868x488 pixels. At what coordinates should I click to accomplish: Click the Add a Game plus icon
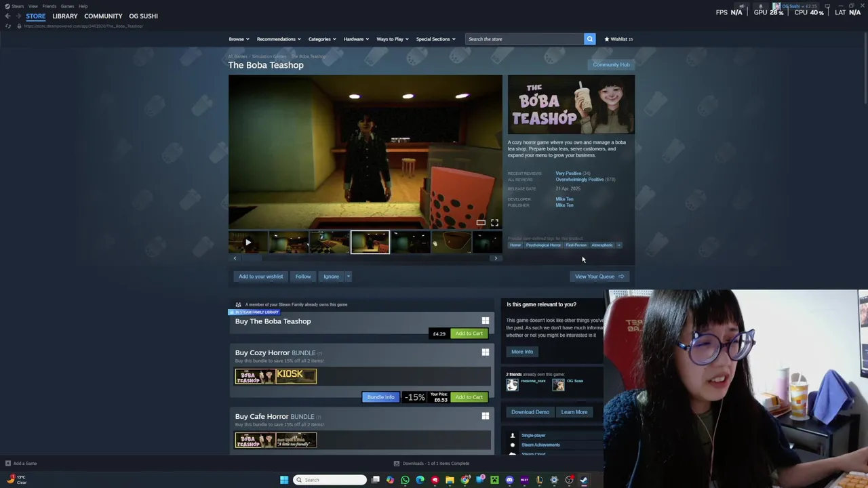[x=8, y=464]
